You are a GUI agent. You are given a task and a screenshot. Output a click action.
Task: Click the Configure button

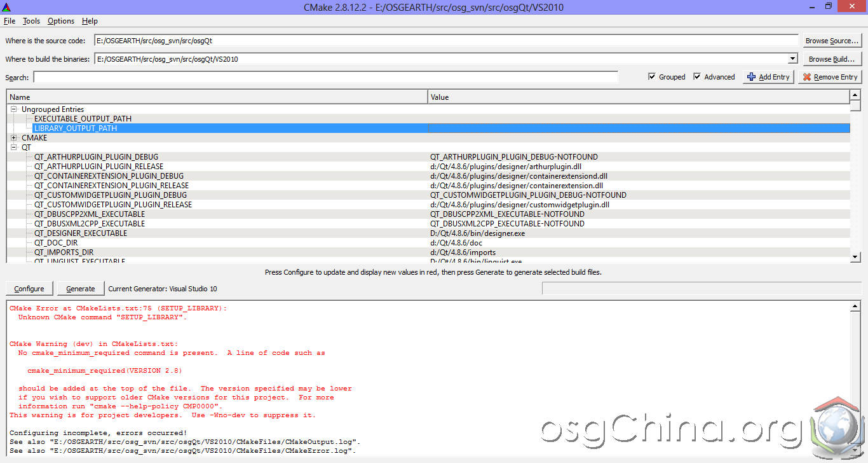point(29,289)
